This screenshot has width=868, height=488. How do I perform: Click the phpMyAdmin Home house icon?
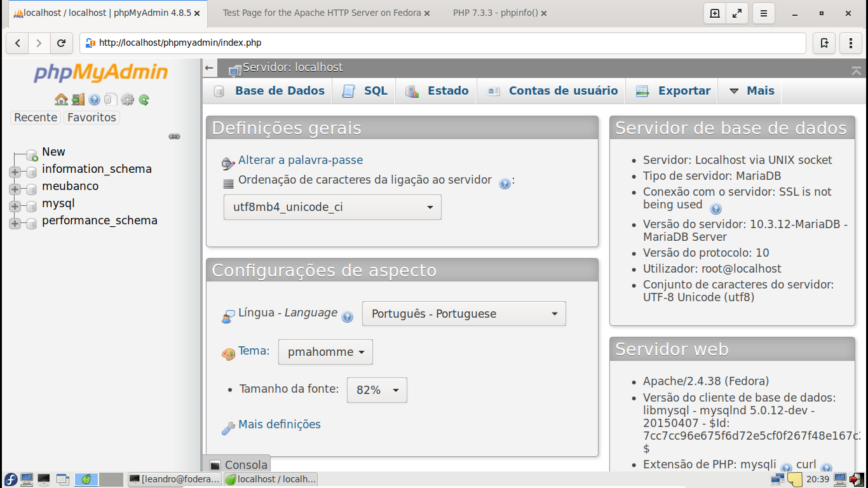pyautogui.click(x=61, y=100)
